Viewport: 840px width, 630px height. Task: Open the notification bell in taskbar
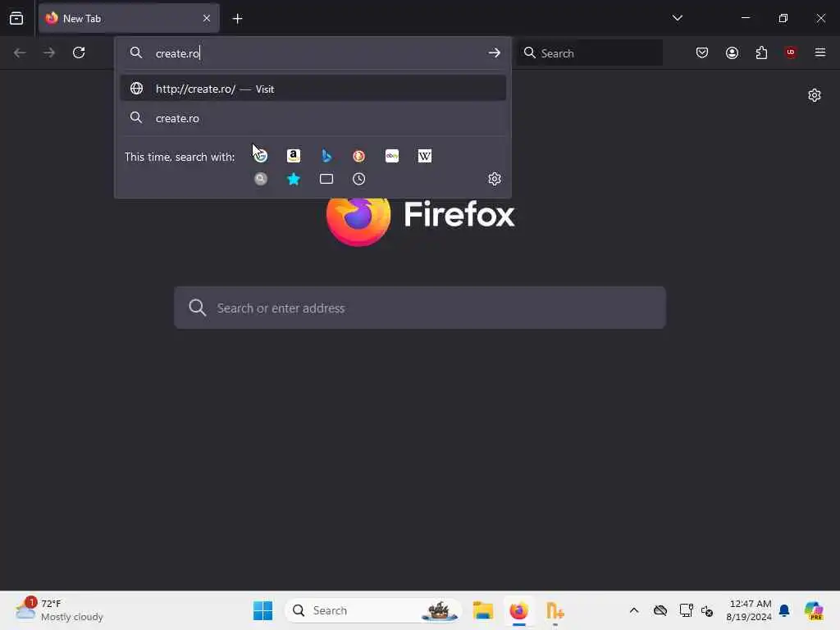pyautogui.click(x=784, y=610)
